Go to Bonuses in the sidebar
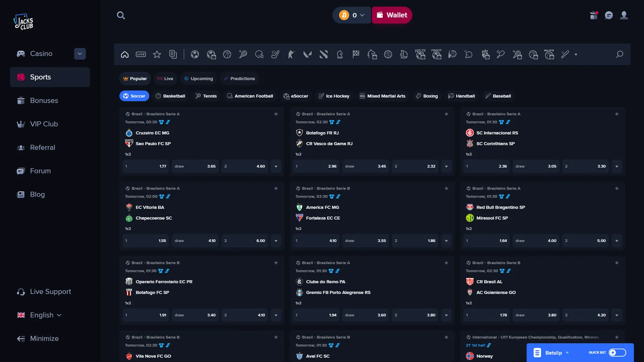Viewport: 644px width, 362px height. [50, 101]
